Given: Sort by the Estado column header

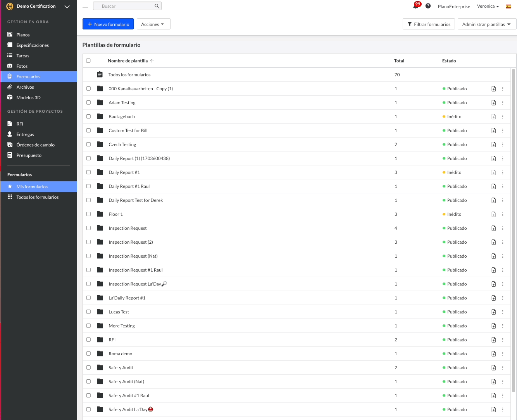Looking at the screenshot, I should pos(449,61).
